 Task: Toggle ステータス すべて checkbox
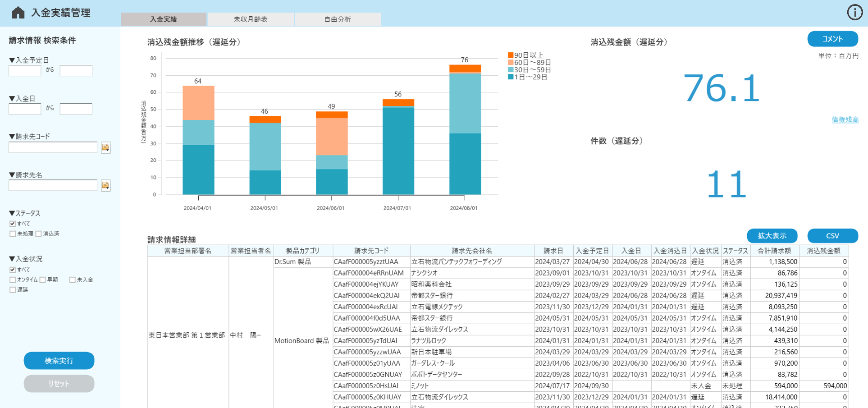(x=13, y=224)
